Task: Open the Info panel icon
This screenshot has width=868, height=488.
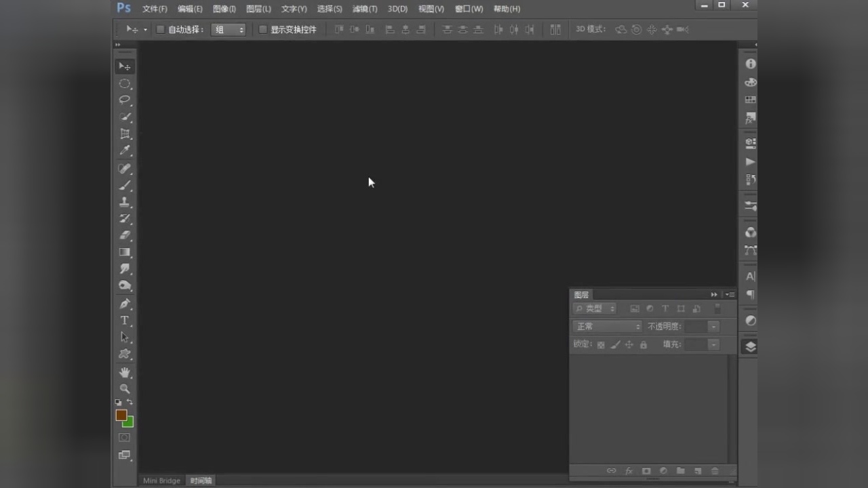Action: pyautogui.click(x=751, y=64)
